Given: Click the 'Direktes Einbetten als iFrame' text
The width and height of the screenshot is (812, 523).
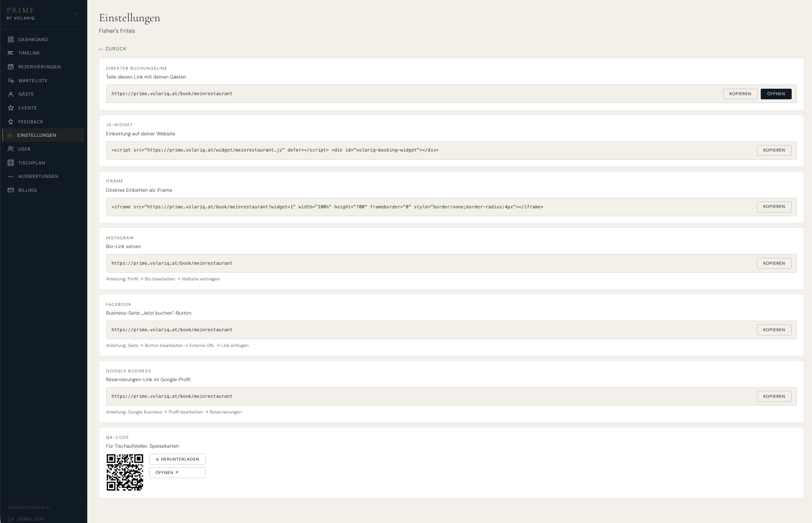Looking at the screenshot, I should 139,190.
